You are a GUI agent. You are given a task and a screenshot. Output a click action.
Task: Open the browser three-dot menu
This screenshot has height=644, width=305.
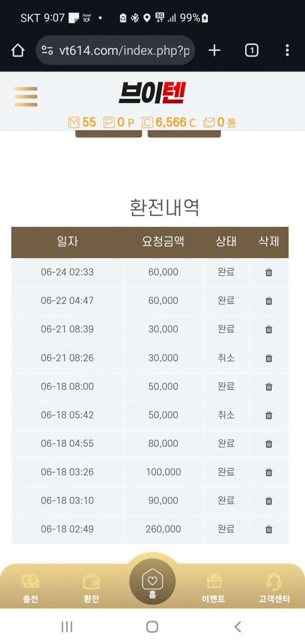pyautogui.click(x=287, y=50)
